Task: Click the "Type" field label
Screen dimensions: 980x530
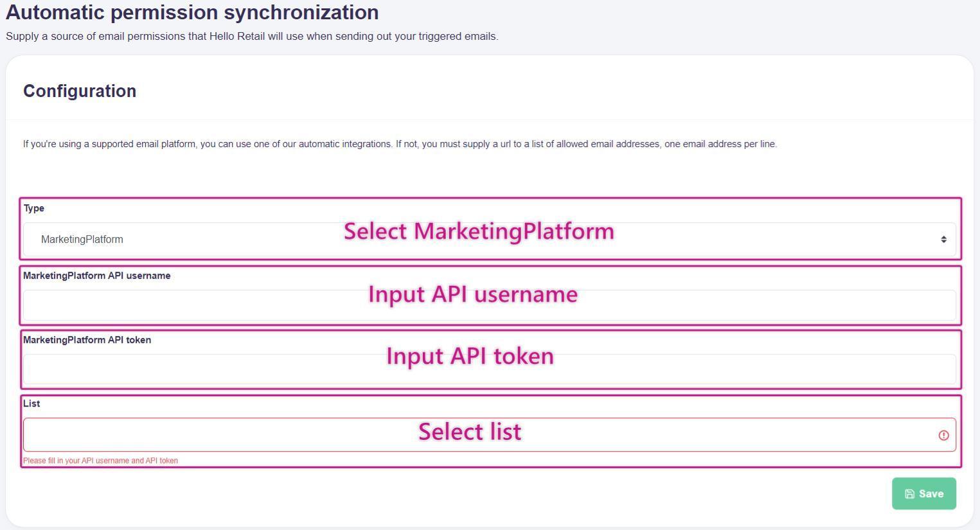Action: 34,208
